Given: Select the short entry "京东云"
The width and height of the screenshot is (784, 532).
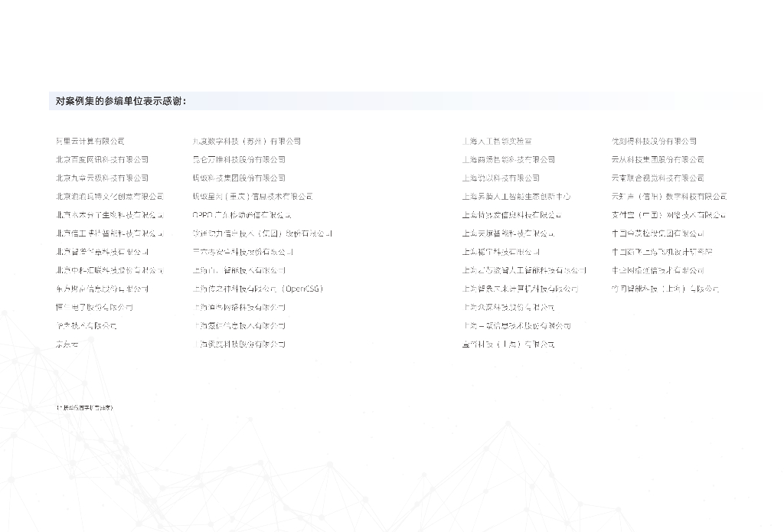Looking at the screenshot, I should click(x=67, y=344).
